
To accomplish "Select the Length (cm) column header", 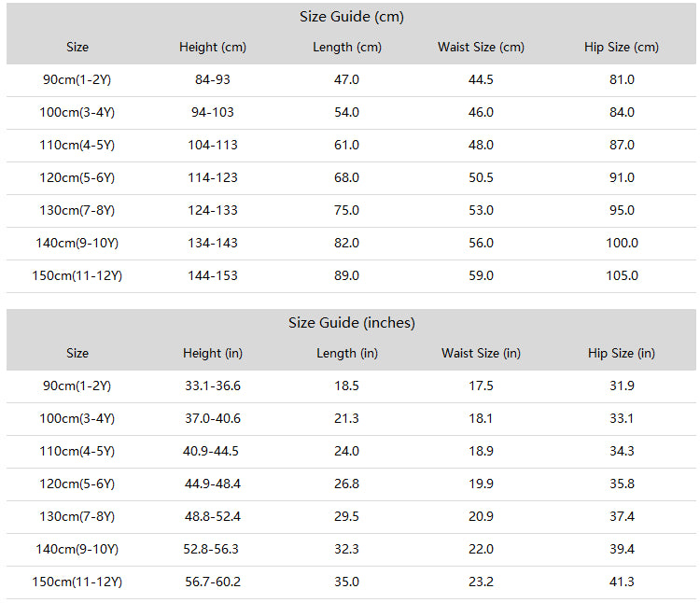I will 347,47.
